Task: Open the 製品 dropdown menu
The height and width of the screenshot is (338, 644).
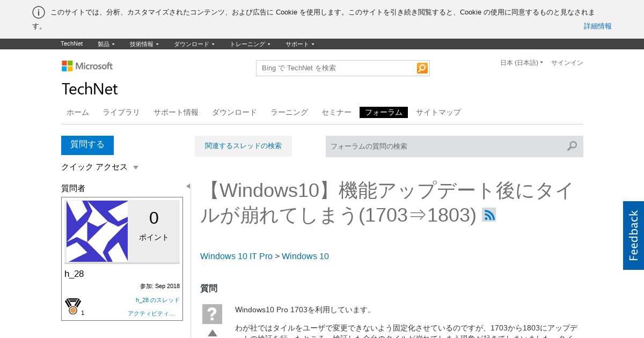Action: click(x=106, y=44)
